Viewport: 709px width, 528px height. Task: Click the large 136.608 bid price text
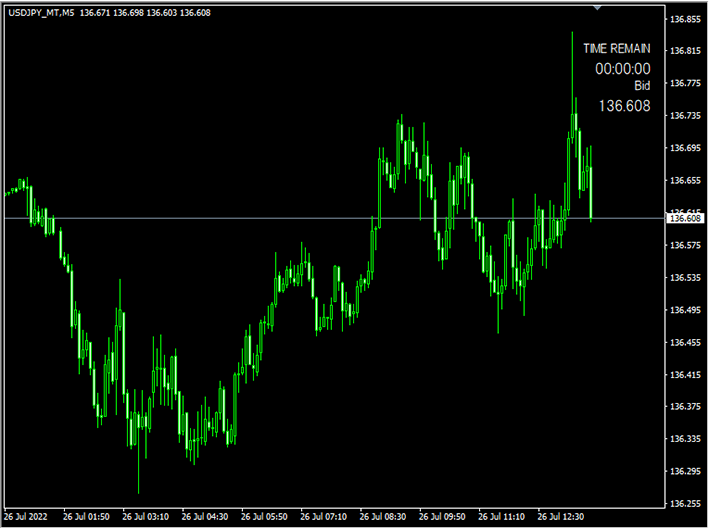[x=624, y=106]
